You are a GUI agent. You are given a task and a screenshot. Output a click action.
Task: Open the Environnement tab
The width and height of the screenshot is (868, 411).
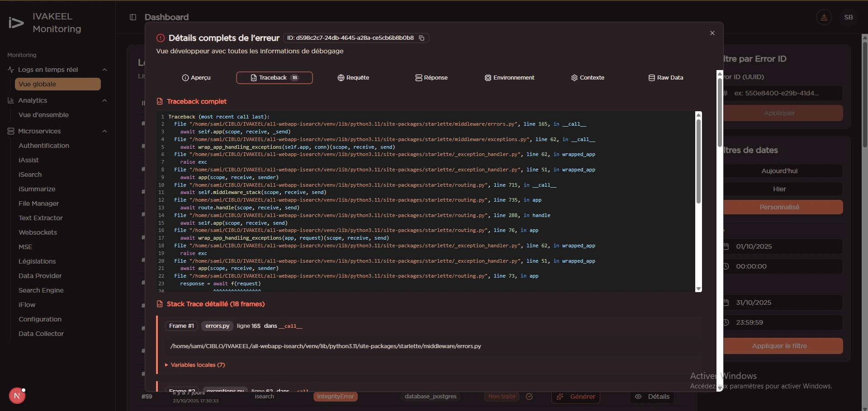509,78
